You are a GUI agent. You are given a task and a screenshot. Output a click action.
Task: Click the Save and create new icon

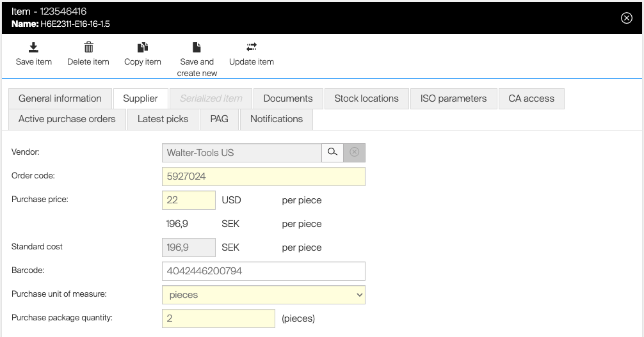coord(197,47)
